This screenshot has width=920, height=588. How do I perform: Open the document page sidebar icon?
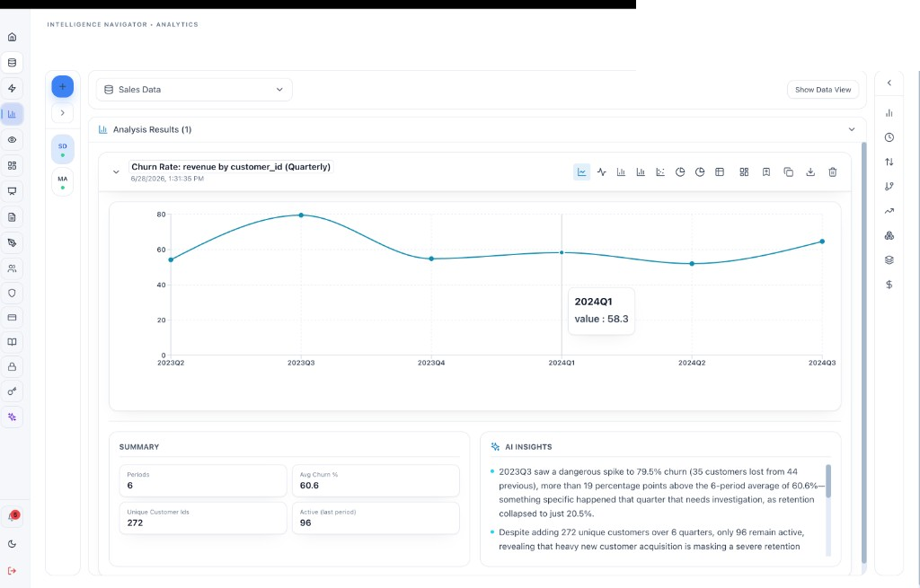coord(12,217)
